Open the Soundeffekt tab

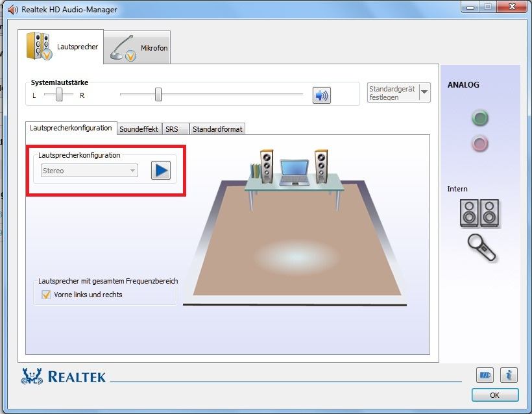(139, 129)
